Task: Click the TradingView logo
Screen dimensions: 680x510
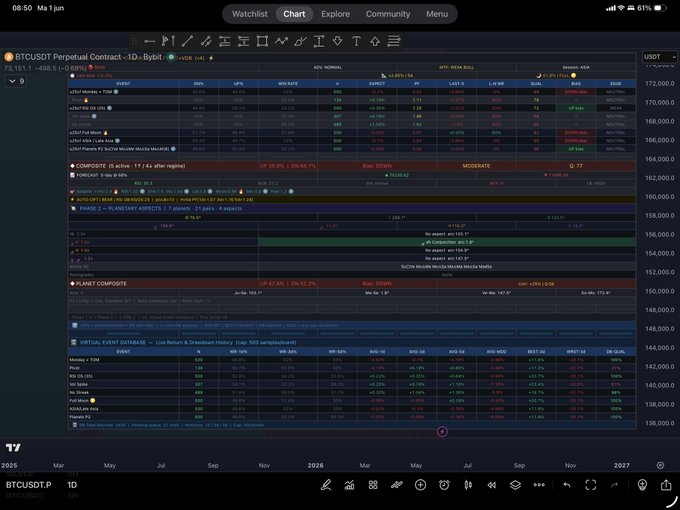Action: pyautogui.click(x=13, y=448)
